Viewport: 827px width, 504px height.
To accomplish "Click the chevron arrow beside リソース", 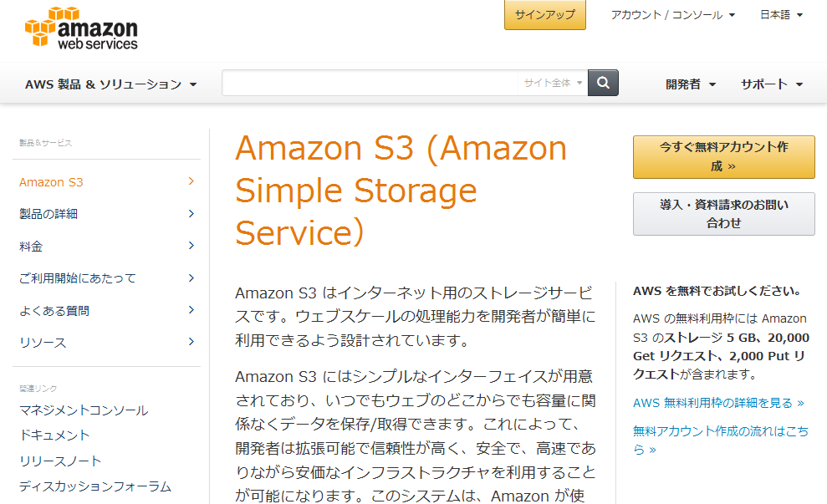I will [x=191, y=342].
